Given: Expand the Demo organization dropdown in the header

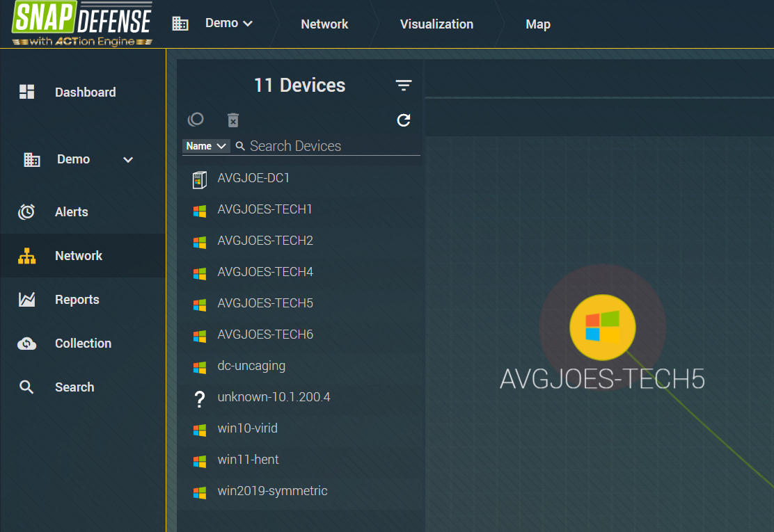Looking at the screenshot, I should (x=228, y=23).
